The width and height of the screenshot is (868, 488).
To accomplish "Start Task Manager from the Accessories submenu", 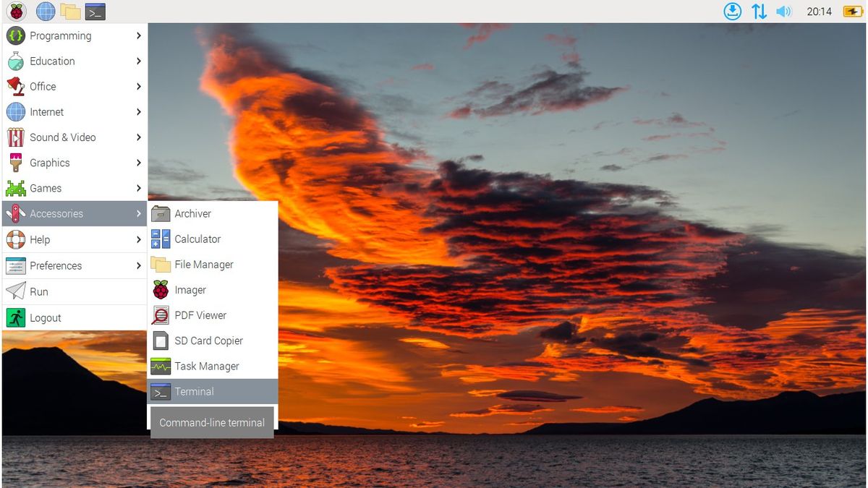I will pos(207,366).
